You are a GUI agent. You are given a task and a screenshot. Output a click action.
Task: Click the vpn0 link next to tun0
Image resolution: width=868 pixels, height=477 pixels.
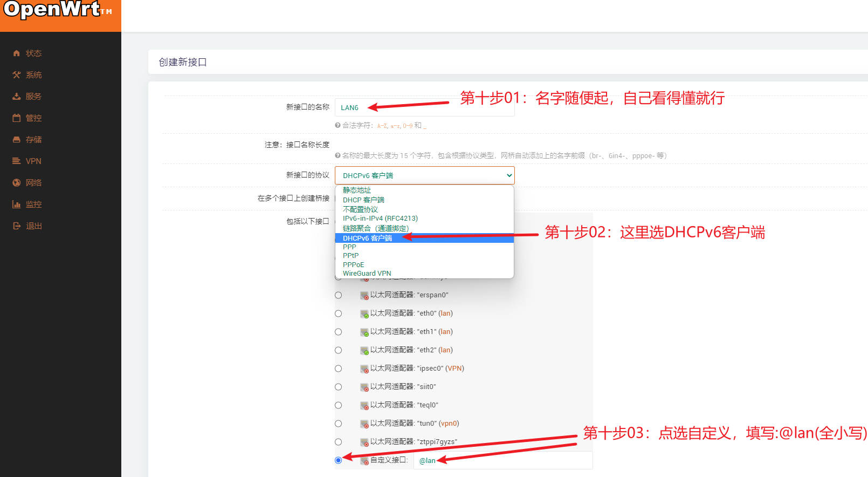pyautogui.click(x=449, y=424)
